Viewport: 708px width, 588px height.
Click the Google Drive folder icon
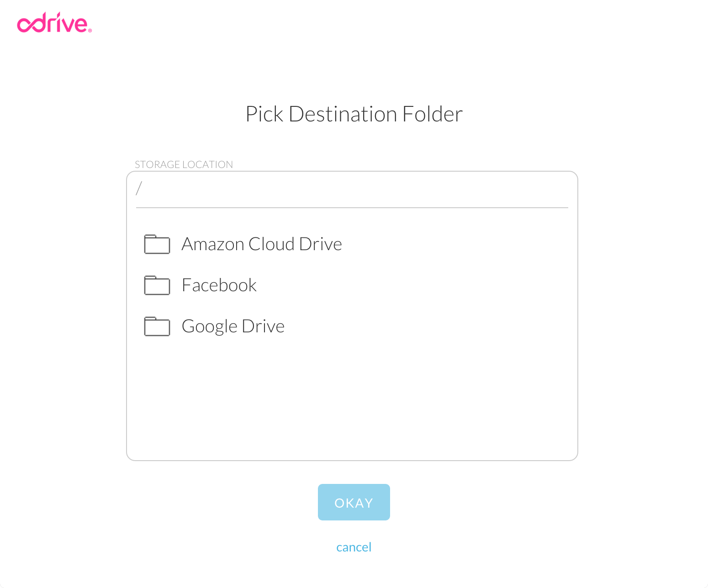coord(157,326)
